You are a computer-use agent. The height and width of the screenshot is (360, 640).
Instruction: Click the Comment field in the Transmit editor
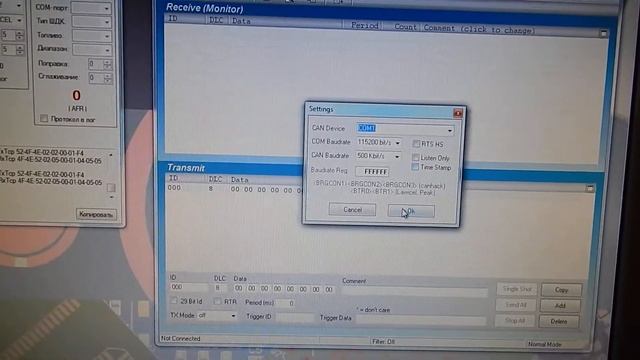click(x=415, y=291)
